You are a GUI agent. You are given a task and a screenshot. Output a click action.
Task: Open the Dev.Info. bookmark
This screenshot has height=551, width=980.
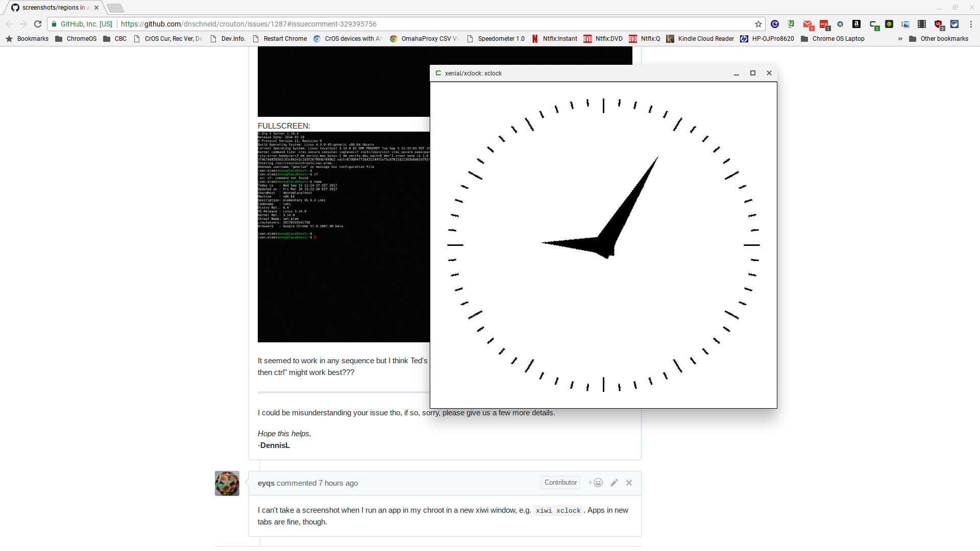[x=228, y=39]
